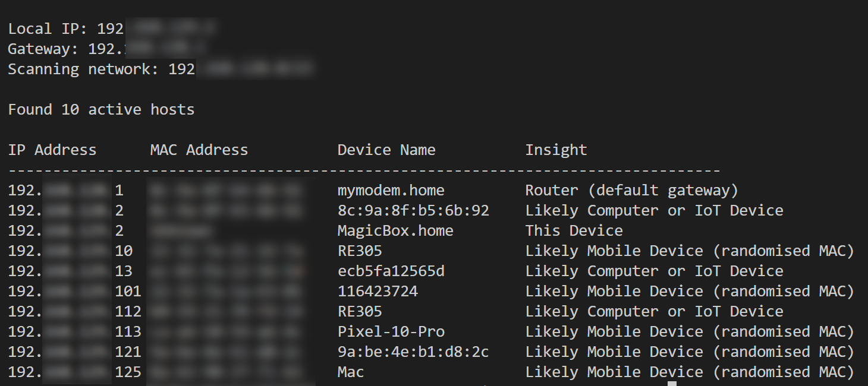This screenshot has height=386, width=868.
Task: Click the IP Address column header
Action: pos(52,150)
